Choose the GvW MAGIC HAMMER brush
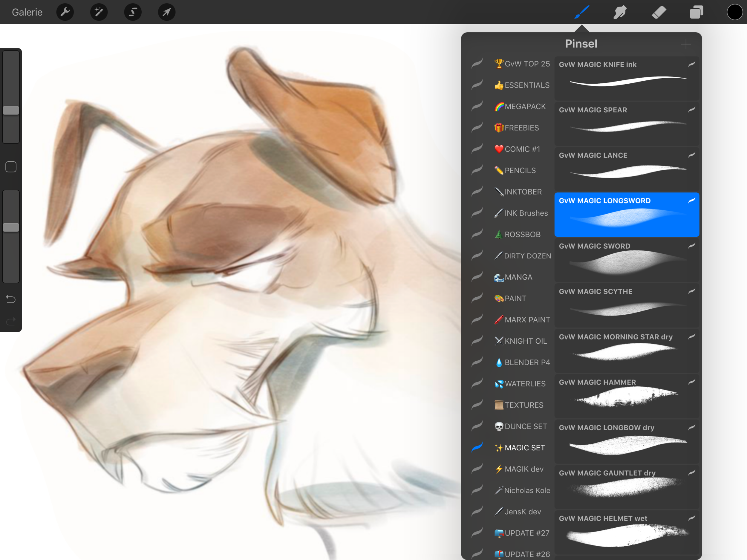The image size is (747, 560). 627,396
